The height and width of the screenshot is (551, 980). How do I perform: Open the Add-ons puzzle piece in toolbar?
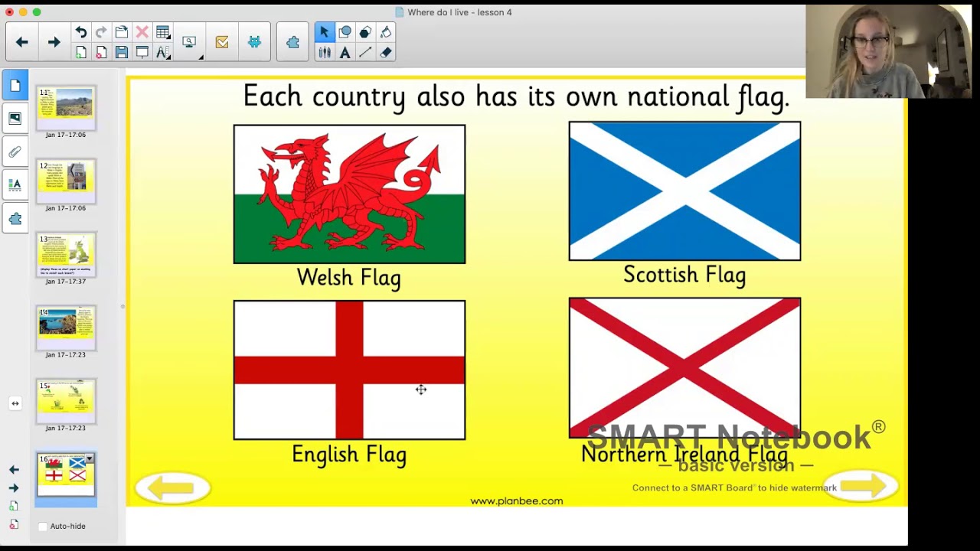[x=292, y=42]
